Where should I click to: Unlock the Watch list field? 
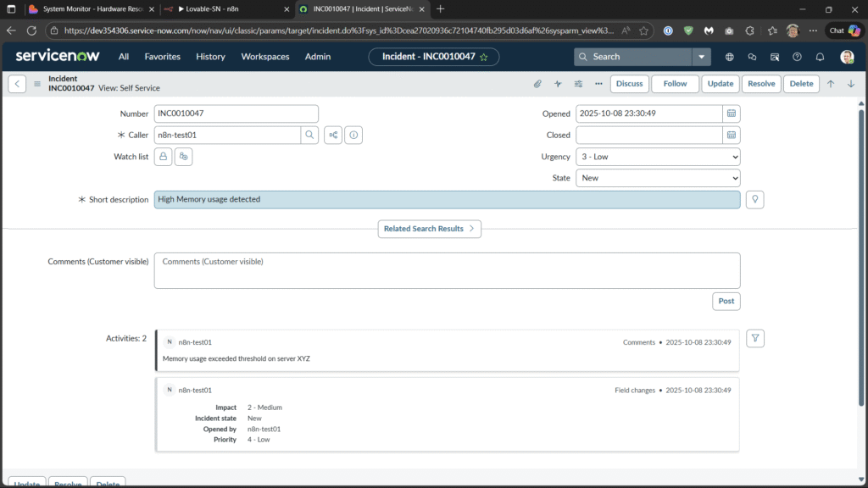(x=163, y=157)
